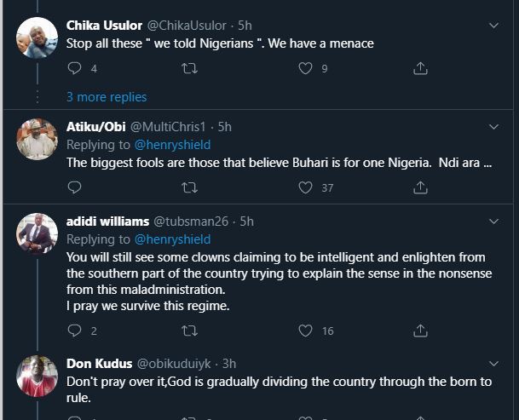Share Chika Usulor's tweet
519x420 pixels.
[420, 68]
